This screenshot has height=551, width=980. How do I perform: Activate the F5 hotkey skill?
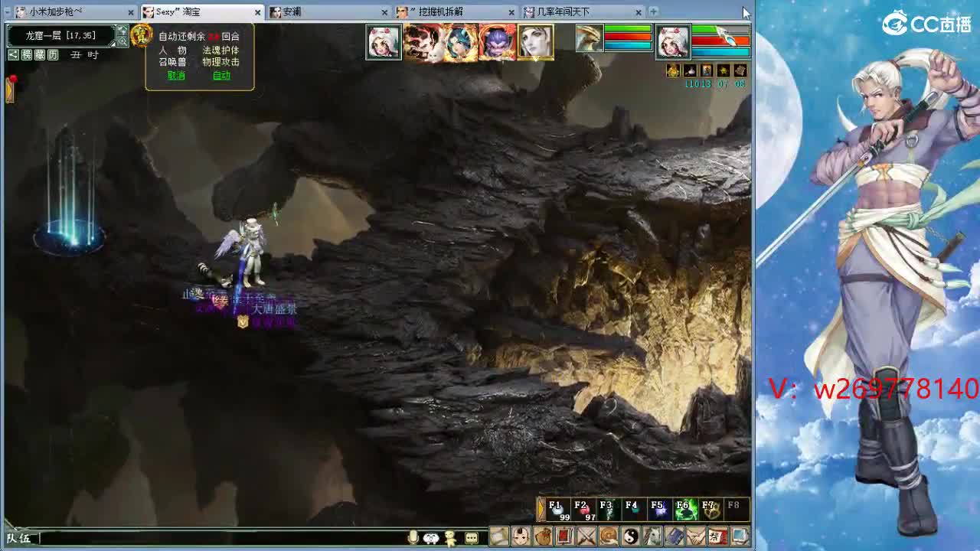658,510
